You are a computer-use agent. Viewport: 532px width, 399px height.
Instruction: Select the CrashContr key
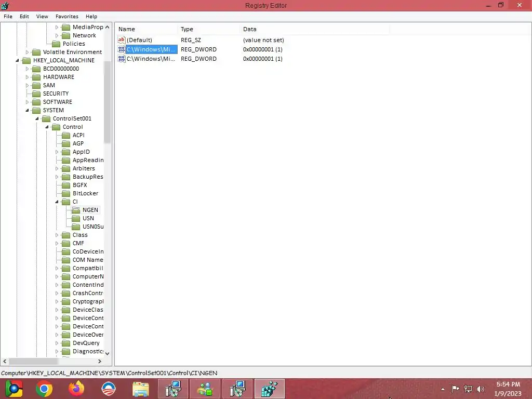click(x=87, y=293)
